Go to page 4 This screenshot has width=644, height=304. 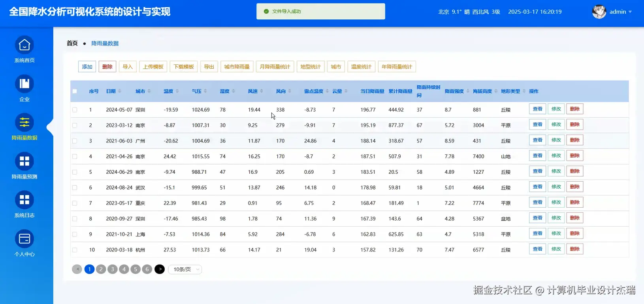[x=124, y=269]
